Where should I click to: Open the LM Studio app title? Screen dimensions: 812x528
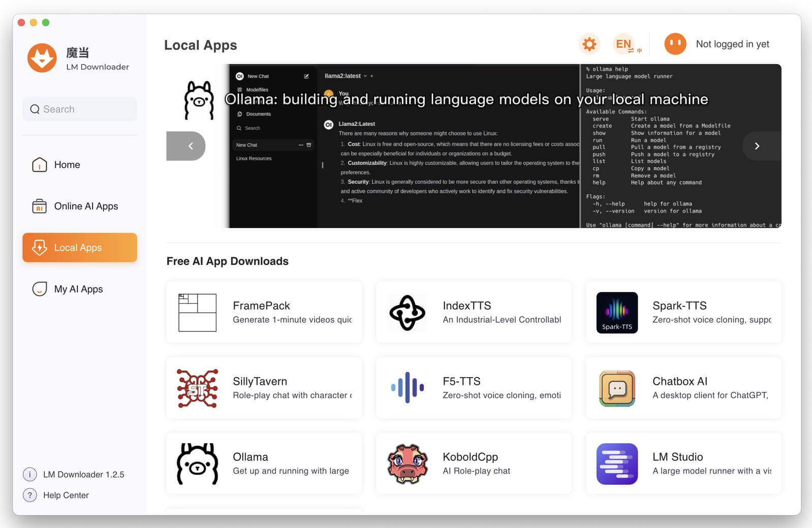pyautogui.click(x=678, y=457)
